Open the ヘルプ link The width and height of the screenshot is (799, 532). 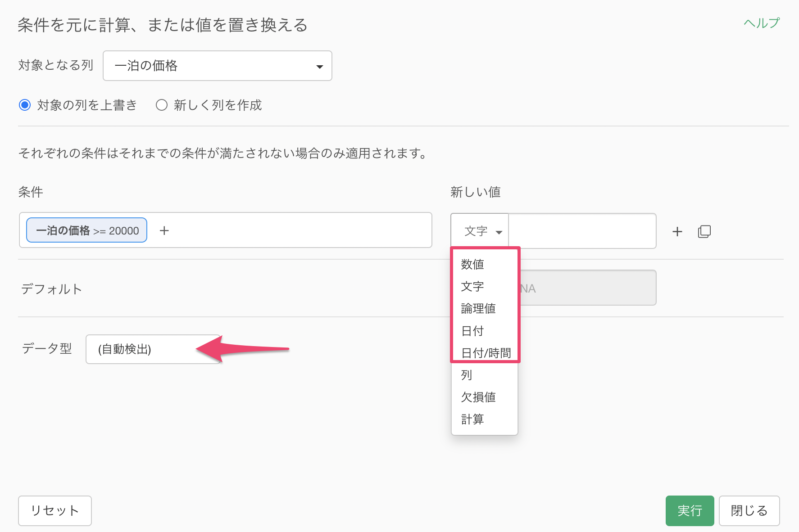click(761, 23)
